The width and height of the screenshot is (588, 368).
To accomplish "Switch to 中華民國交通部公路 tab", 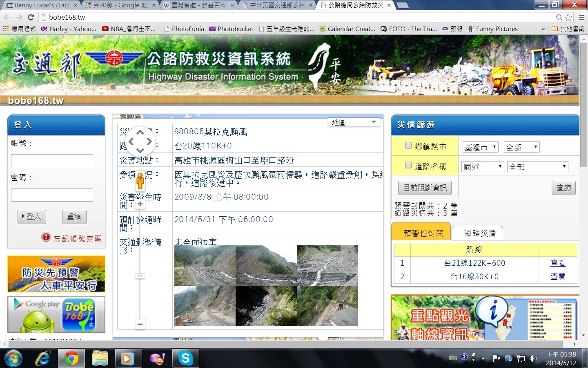I will tap(277, 5).
